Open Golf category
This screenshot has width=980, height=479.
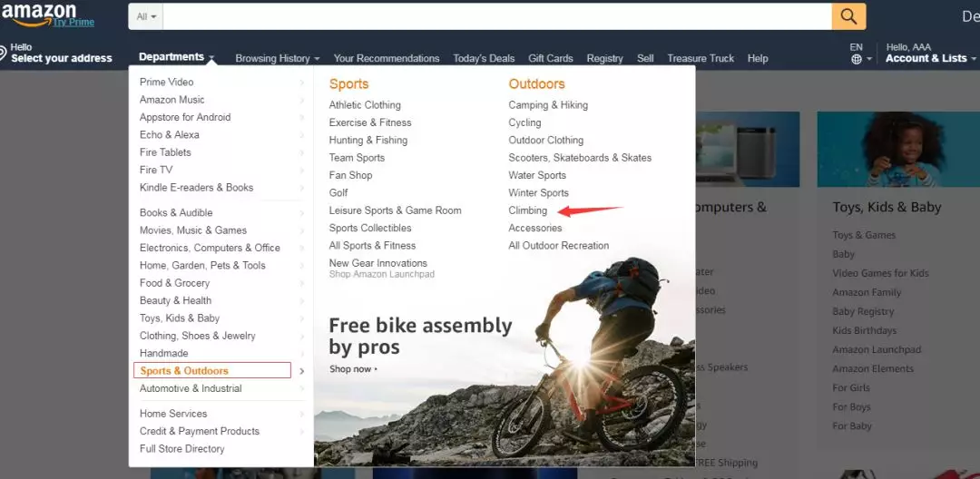pyautogui.click(x=338, y=192)
